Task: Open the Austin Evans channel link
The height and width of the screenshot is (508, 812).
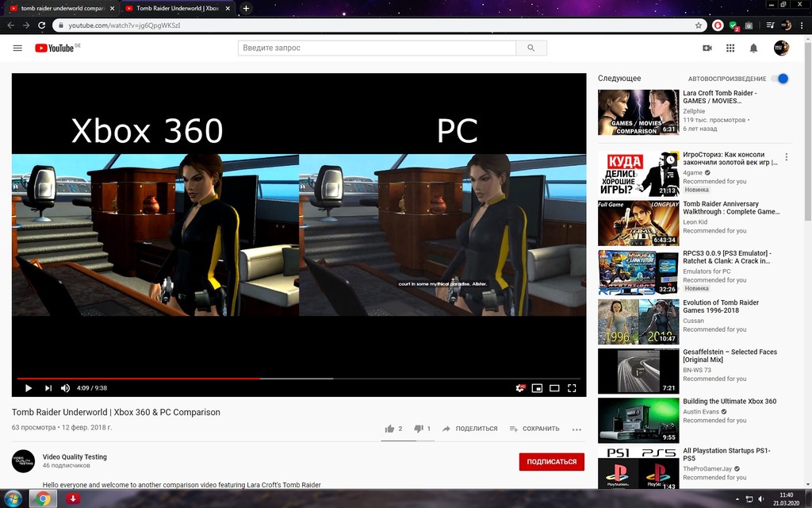Action: 701,412
